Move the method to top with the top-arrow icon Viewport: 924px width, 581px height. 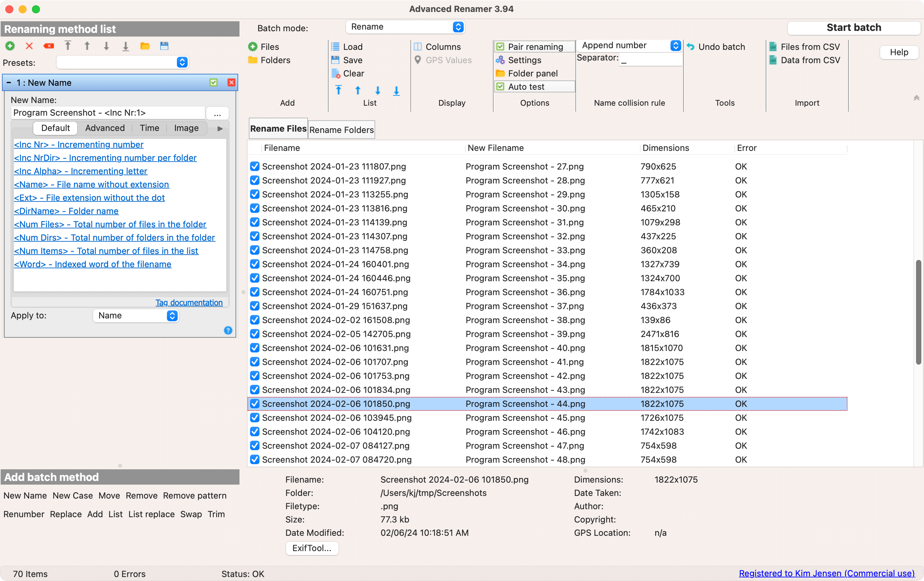click(x=68, y=46)
